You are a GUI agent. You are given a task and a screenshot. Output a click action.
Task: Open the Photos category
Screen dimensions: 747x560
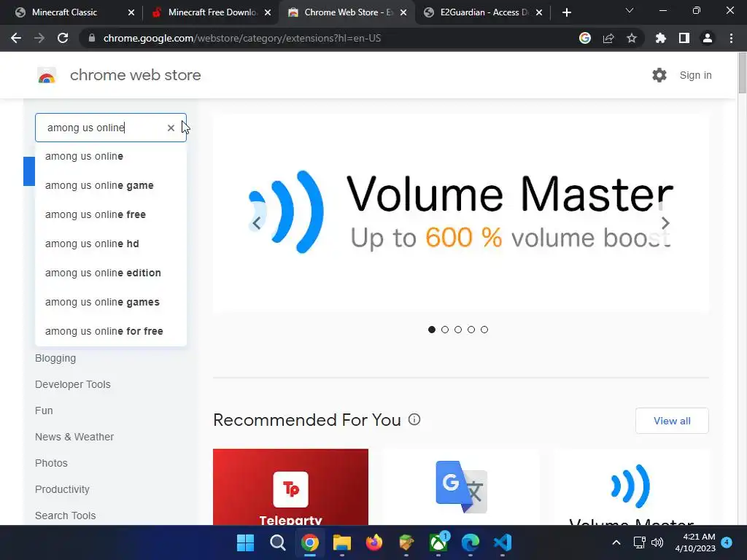(x=51, y=463)
